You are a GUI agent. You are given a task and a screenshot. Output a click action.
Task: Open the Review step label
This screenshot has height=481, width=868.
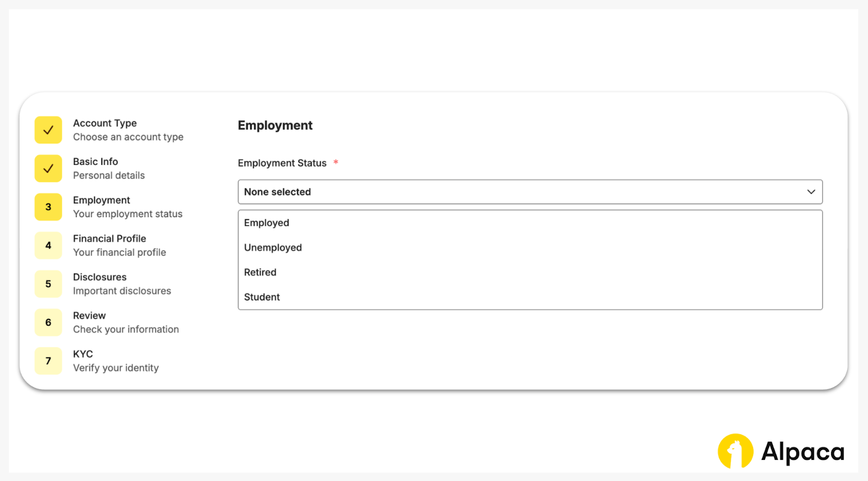coord(90,315)
